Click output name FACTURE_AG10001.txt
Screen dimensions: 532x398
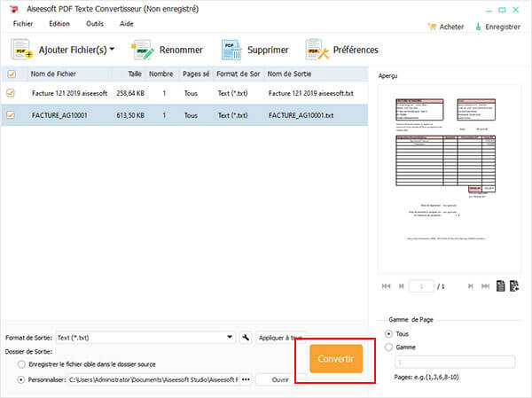pos(301,115)
